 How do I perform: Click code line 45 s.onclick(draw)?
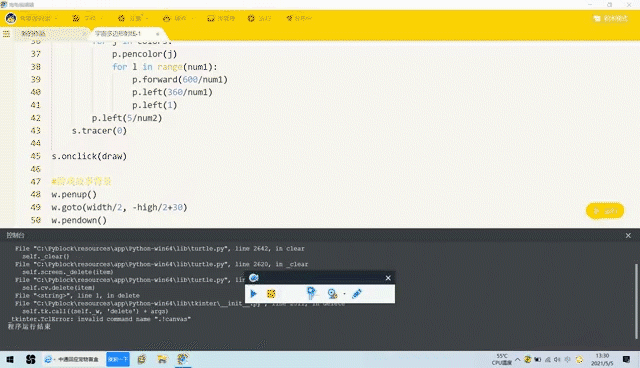coord(89,156)
